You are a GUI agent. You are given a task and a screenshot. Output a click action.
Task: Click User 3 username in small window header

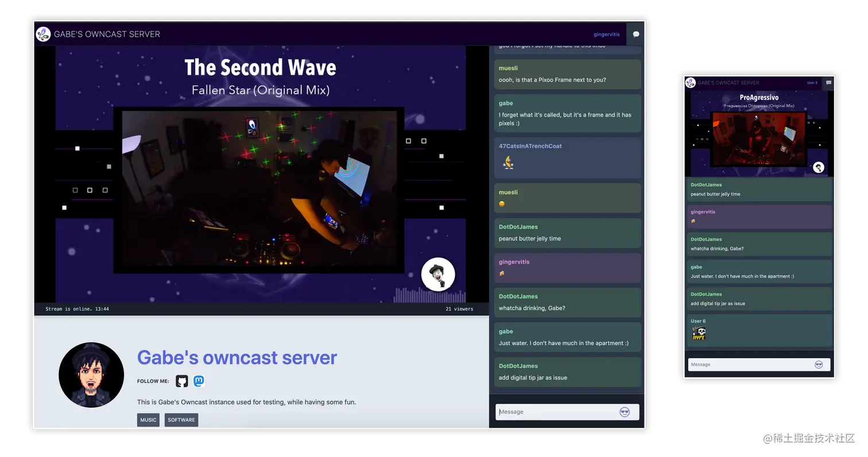(x=812, y=83)
